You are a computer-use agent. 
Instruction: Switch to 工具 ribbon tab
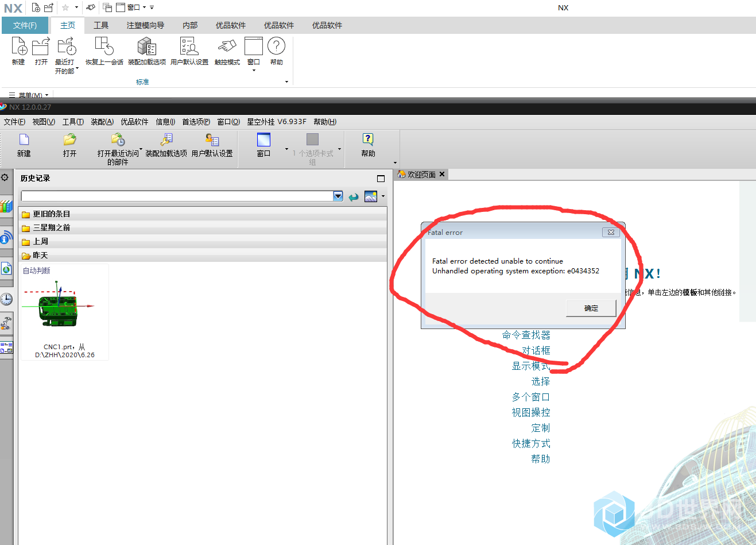[x=101, y=25]
